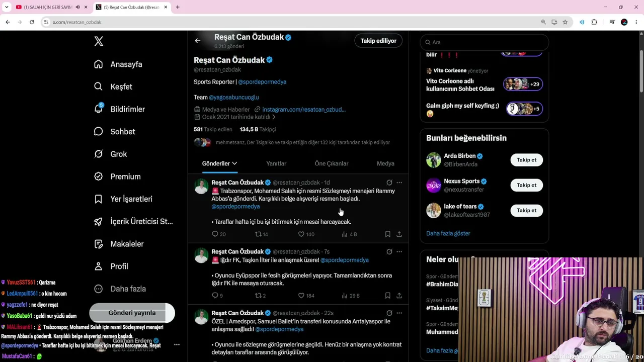
Task: Open more options on the Iğdır FK post
Action: click(x=399, y=251)
